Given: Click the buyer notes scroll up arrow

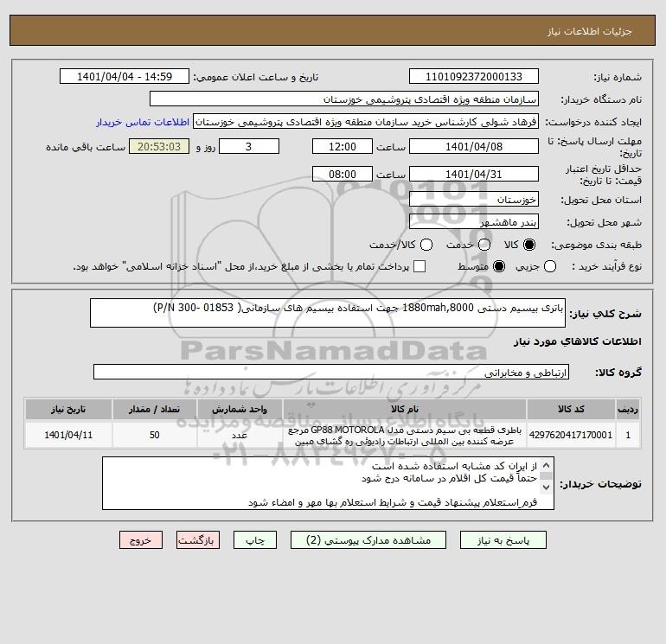Looking at the screenshot, I should pos(547,465).
